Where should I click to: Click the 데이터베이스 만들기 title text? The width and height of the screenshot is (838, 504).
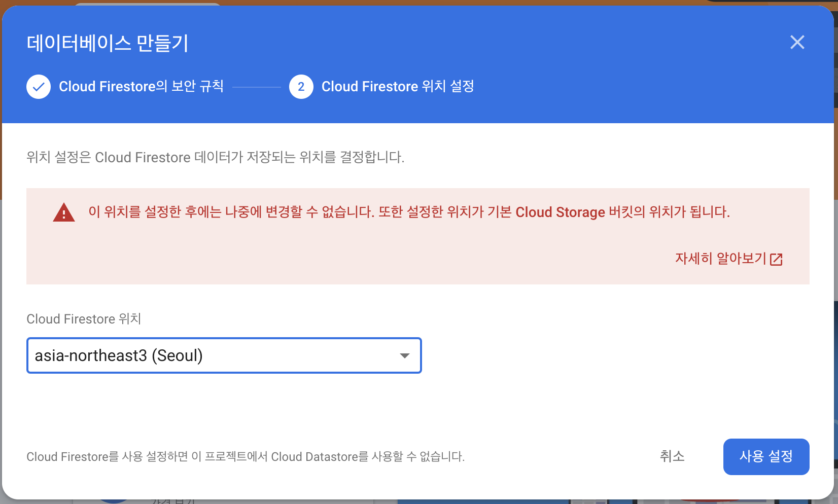pyautogui.click(x=108, y=43)
